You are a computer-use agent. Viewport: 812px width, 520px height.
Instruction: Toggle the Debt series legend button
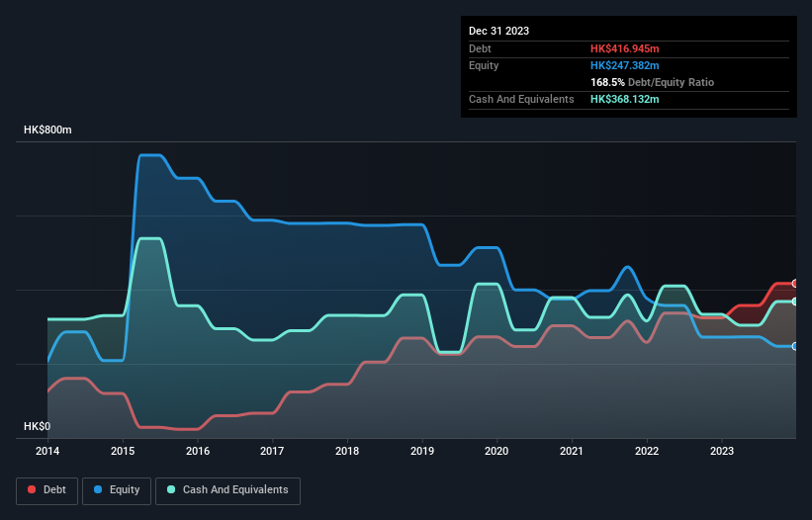point(47,490)
